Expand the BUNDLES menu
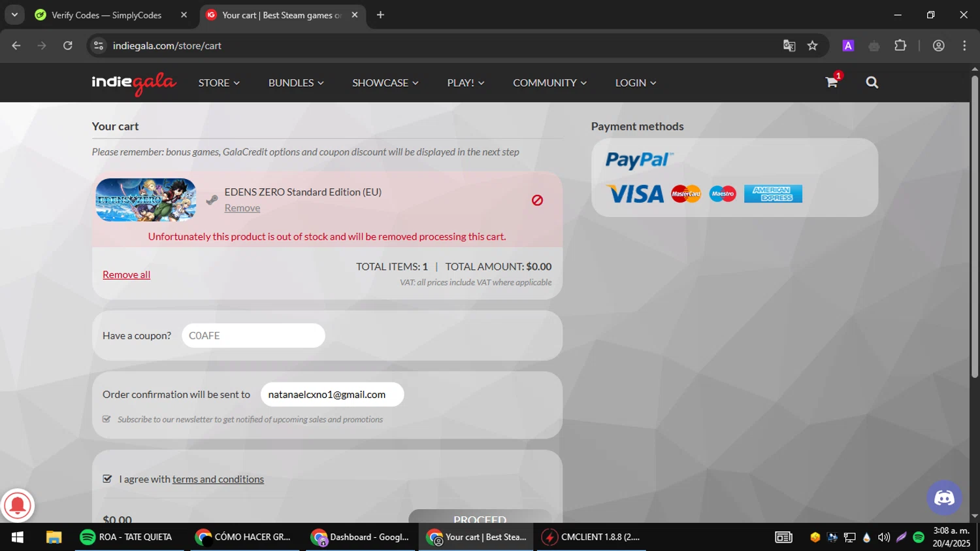980x551 pixels. click(x=296, y=83)
